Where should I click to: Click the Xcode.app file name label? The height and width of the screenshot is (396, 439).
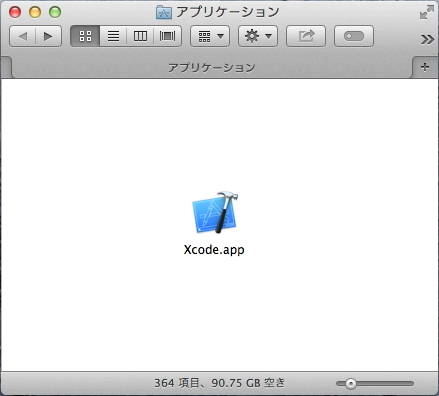click(214, 250)
